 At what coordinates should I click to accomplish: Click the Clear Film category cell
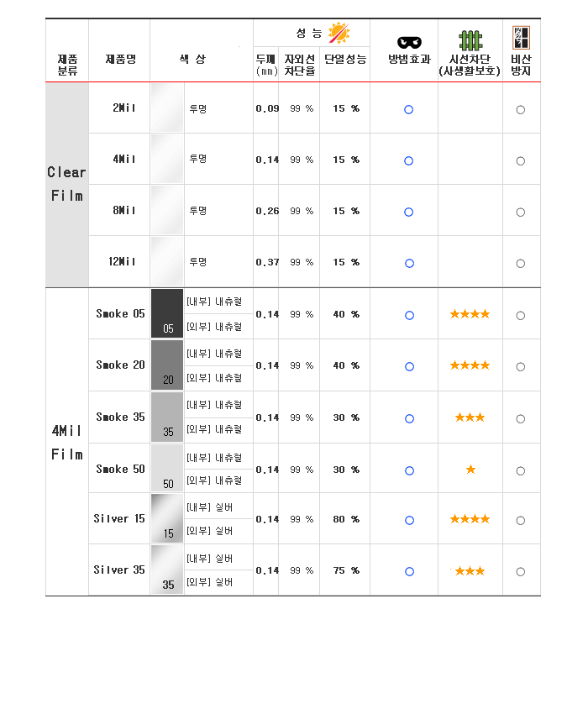click(x=67, y=185)
